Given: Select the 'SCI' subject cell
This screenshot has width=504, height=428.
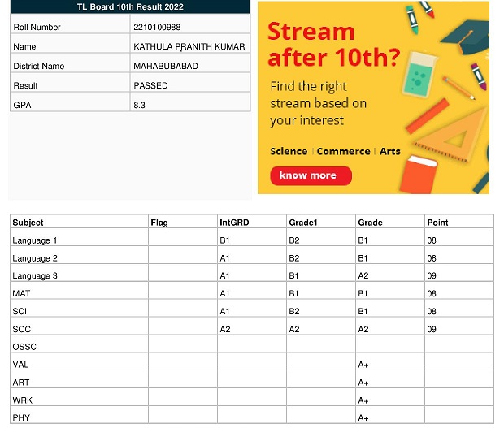Looking at the screenshot, I should (79, 309).
